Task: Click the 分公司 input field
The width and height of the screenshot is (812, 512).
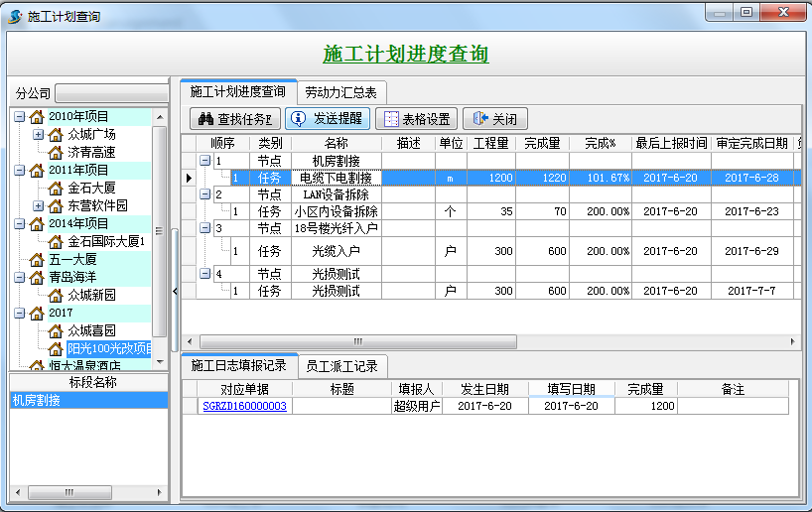Action: coord(111,93)
